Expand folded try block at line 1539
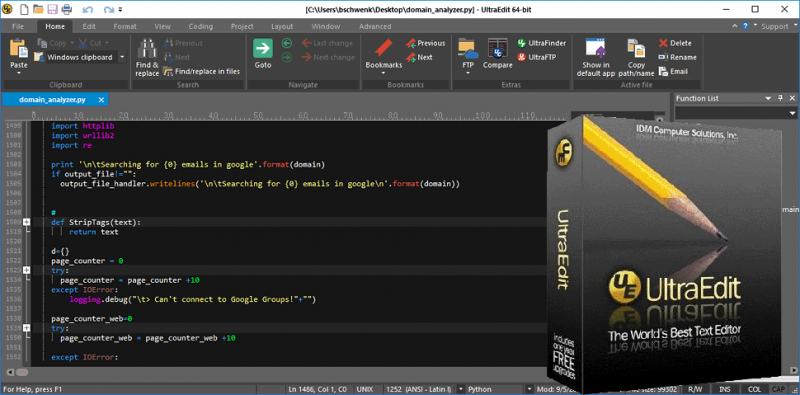The width and height of the screenshot is (800, 395). 27,328
